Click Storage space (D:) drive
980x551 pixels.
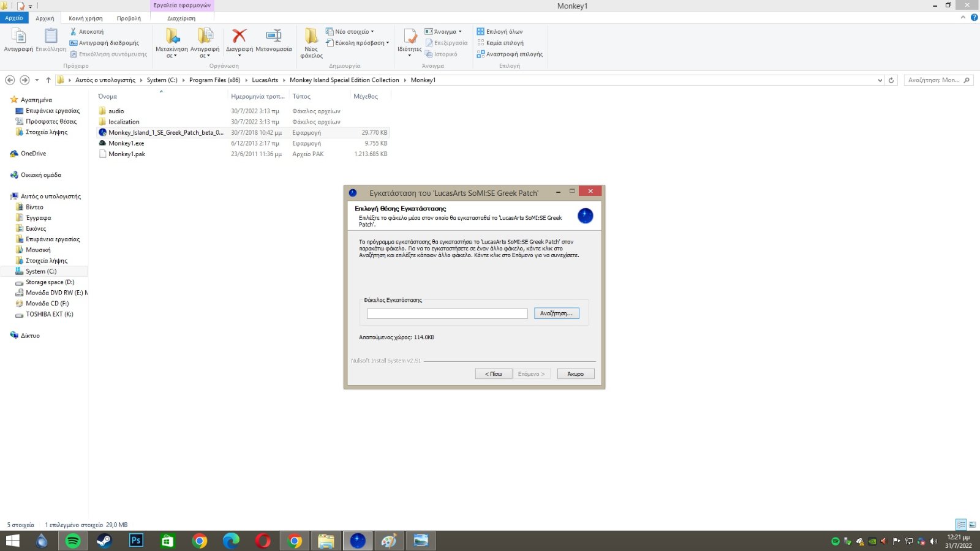click(x=50, y=282)
